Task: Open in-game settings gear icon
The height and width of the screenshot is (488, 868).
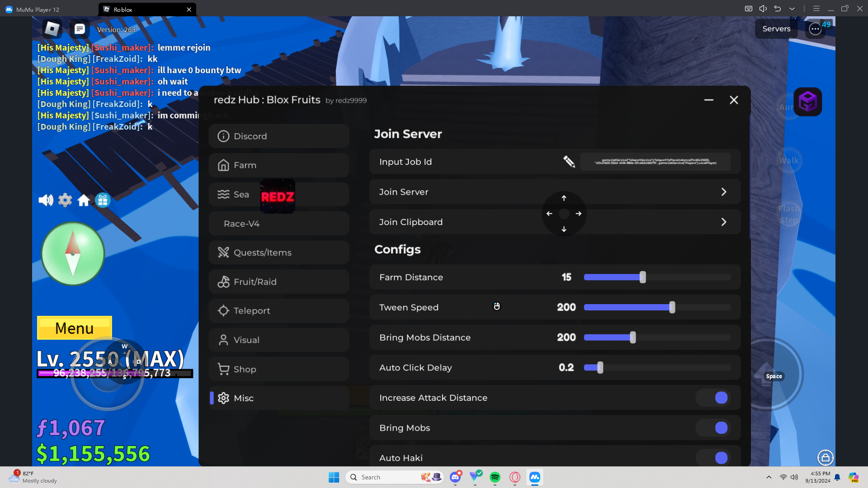Action: [65, 200]
